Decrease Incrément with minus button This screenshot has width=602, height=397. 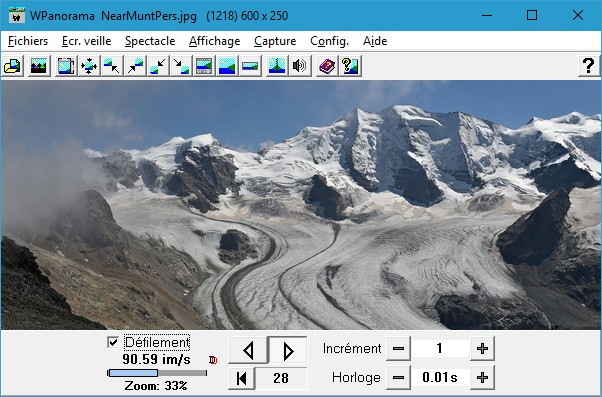[x=398, y=349]
